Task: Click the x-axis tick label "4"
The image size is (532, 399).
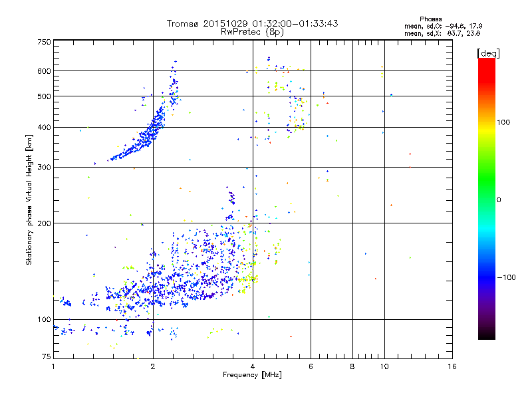Action: click(x=253, y=366)
